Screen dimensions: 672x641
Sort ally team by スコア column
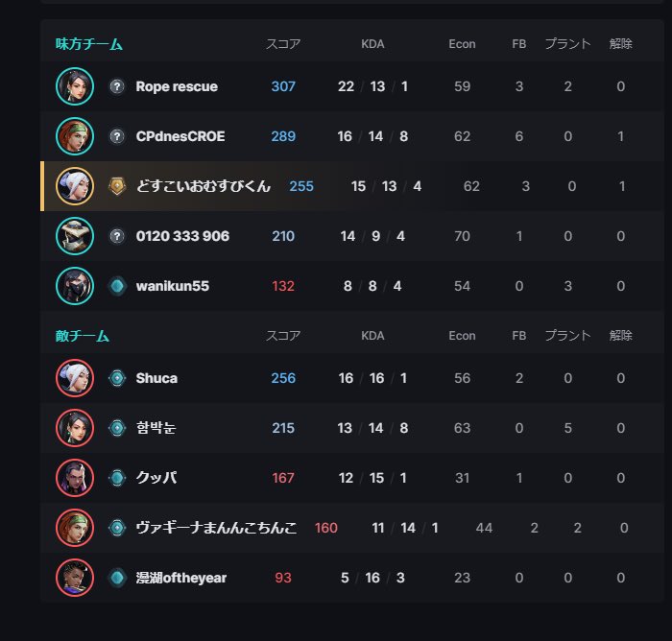[x=283, y=44]
